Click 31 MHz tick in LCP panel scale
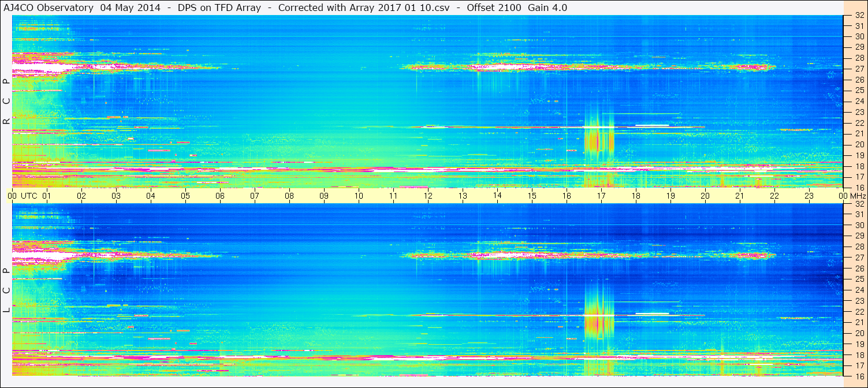 [859, 214]
